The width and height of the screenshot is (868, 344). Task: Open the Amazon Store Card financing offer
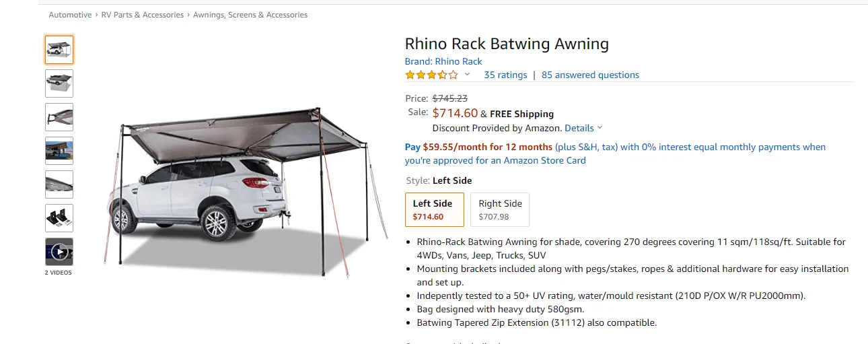click(615, 153)
